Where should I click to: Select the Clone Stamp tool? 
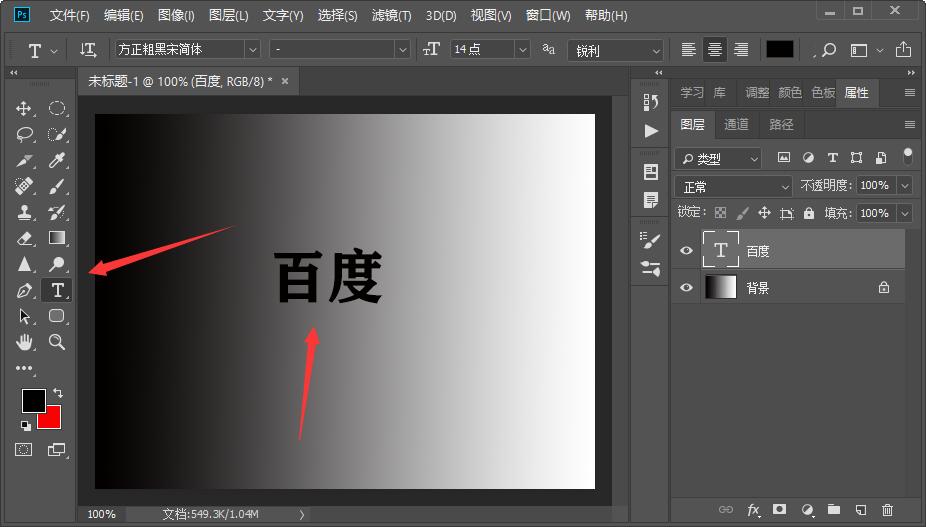click(x=24, y=212)
